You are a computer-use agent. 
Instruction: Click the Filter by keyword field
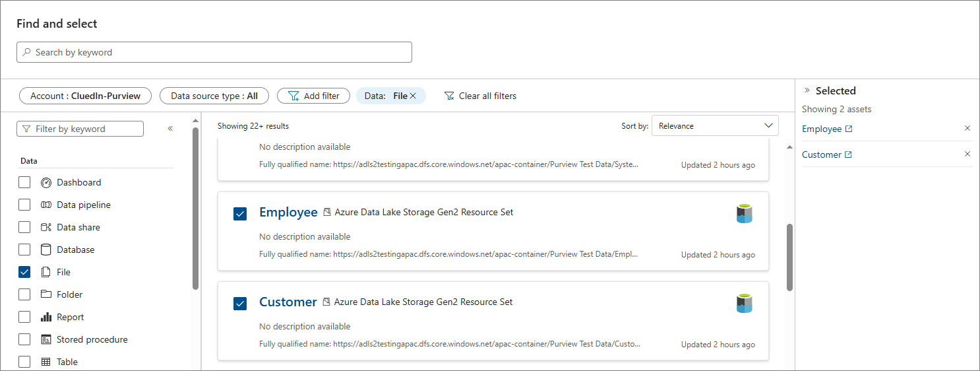pos(80,129)
